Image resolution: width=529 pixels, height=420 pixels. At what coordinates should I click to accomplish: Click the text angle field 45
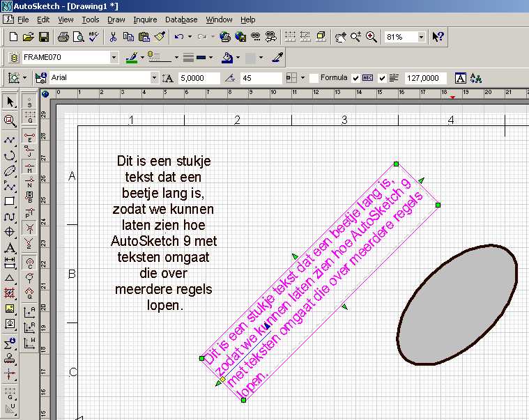coord(261,78)
